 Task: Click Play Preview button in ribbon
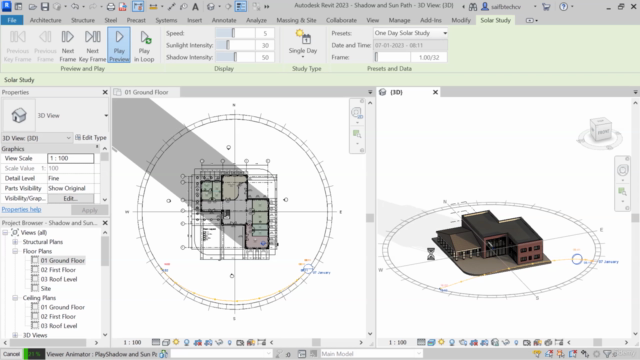[x=119, y=45]
